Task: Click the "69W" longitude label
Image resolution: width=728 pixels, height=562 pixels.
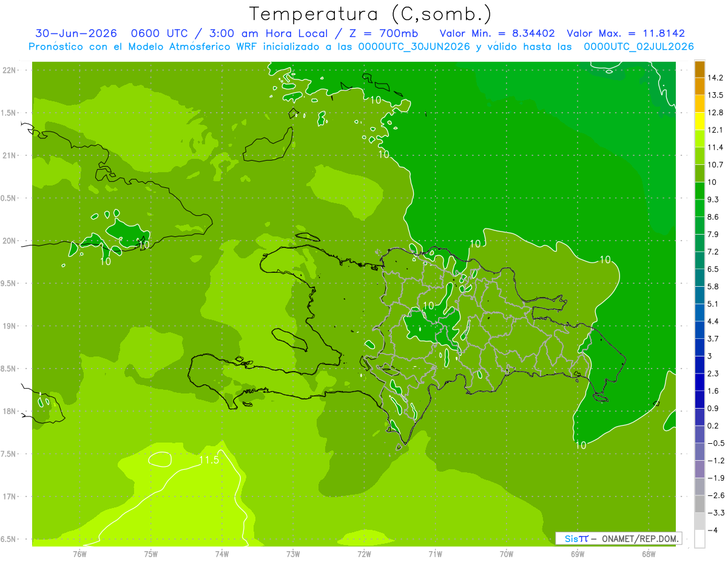Action: click(578, 554)
